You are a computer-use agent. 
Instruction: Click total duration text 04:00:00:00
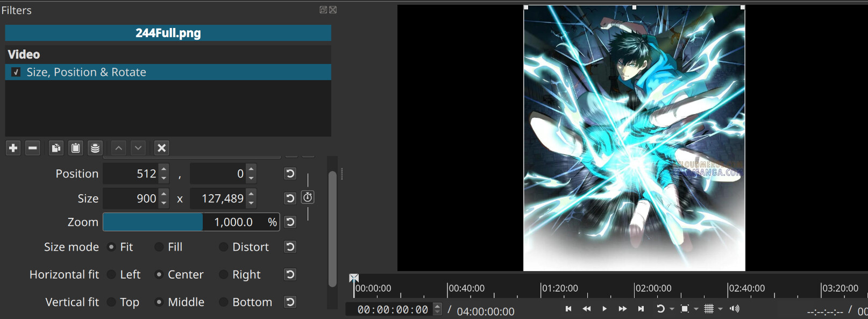point(486,311)
